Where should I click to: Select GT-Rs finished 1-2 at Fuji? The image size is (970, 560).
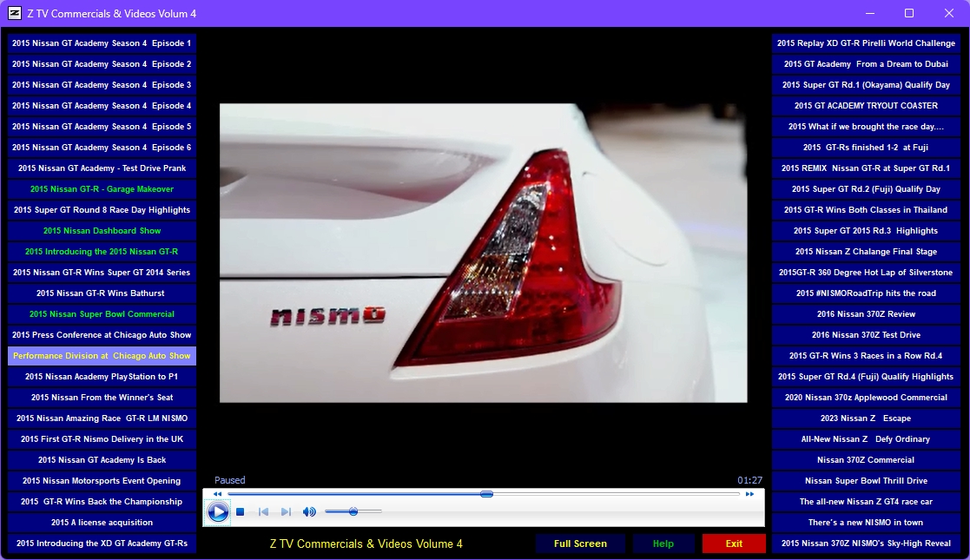pyautogui.click(x=866, y=148)
